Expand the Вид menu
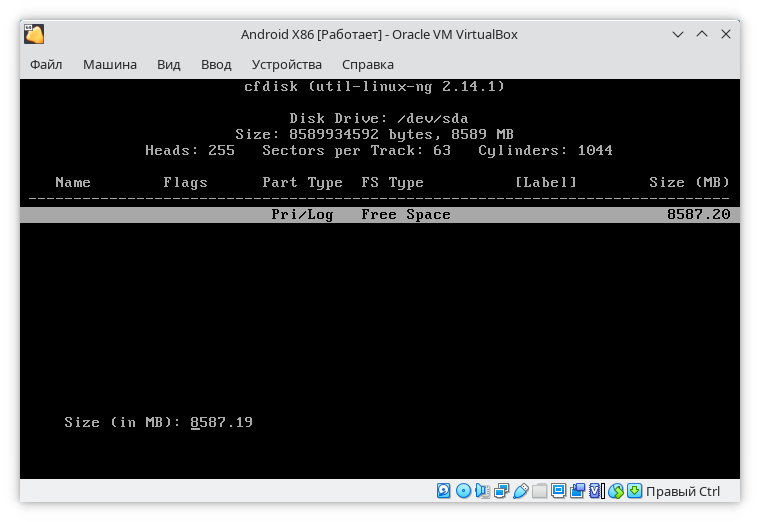Image resolution: width=760 pixels, height=522 pixels. coord(169,65)
